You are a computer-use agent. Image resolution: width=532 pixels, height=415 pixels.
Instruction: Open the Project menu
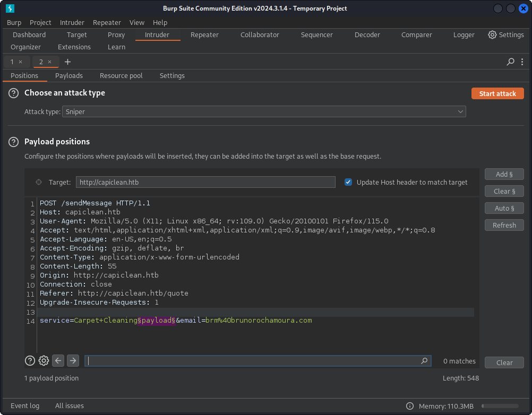click(x=40, y=22)
